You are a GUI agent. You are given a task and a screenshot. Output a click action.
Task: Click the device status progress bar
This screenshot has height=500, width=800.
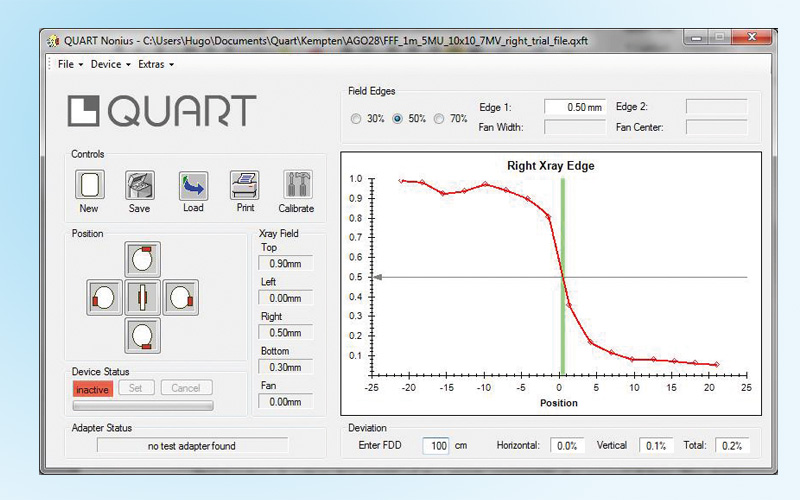click(143, 406)
